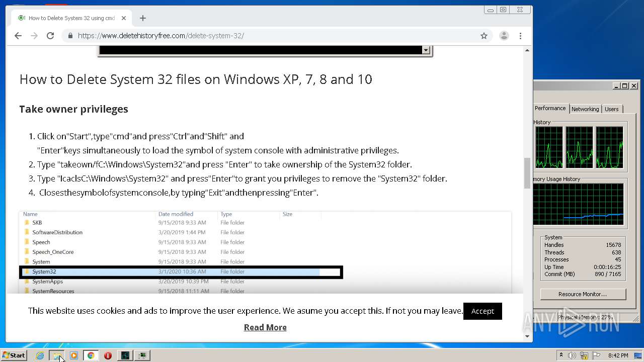The height and width of the screenshot is (362, 644).
Task: Click the System32 folder row in screenshot
Action: 181,271
